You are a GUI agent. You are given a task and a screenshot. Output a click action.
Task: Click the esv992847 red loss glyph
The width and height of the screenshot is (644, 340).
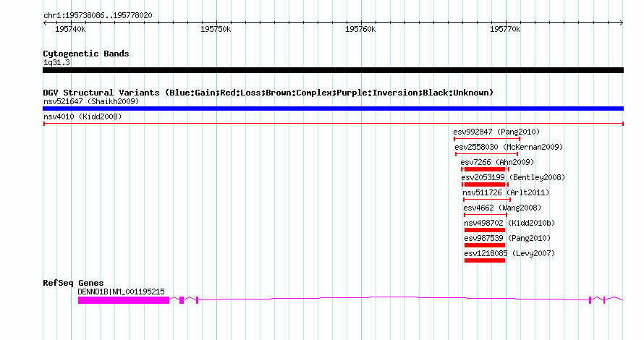(487, 139)
